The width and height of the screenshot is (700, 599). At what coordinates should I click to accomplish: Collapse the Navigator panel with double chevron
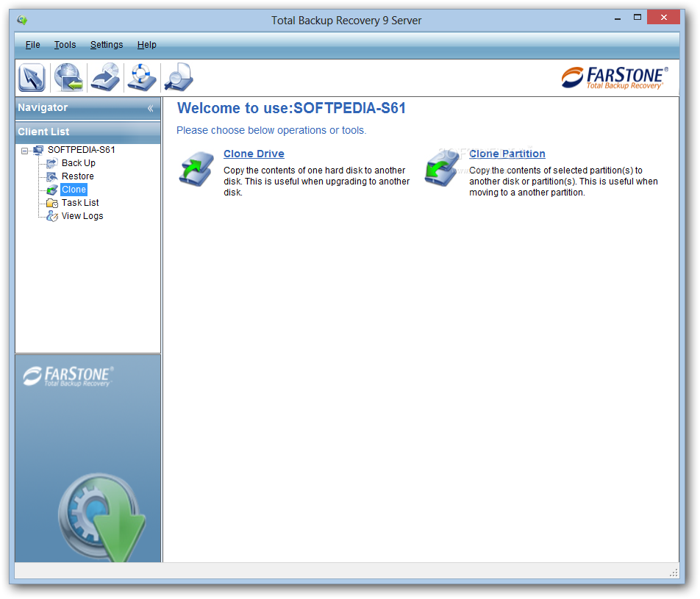(x=151, y=108)
